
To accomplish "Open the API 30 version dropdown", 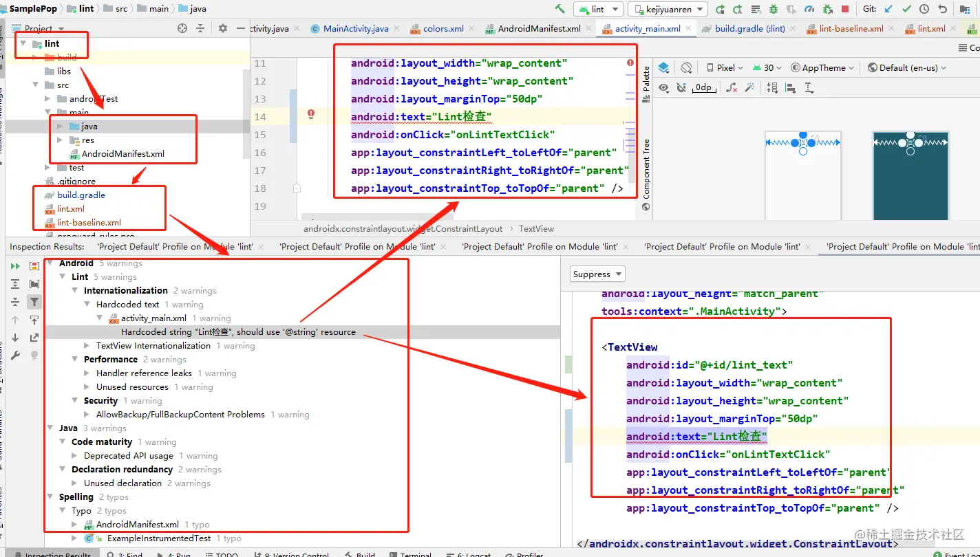I will (767, 67).
